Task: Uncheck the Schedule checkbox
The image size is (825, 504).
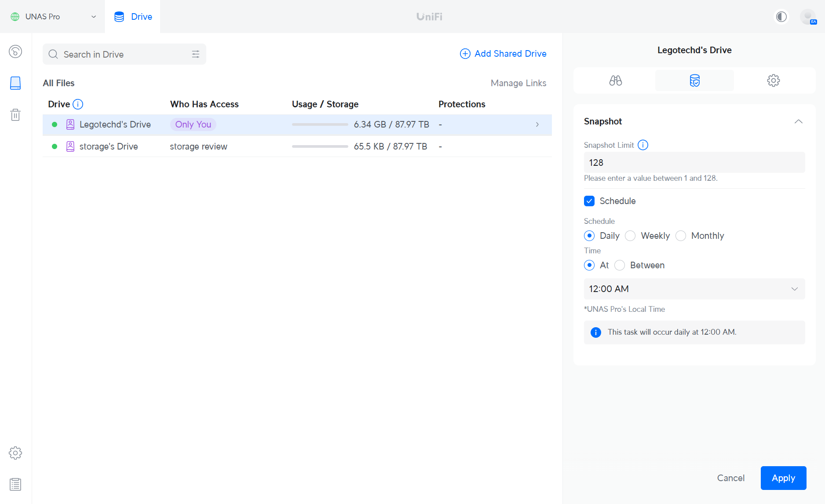Action: coord(589,201)
